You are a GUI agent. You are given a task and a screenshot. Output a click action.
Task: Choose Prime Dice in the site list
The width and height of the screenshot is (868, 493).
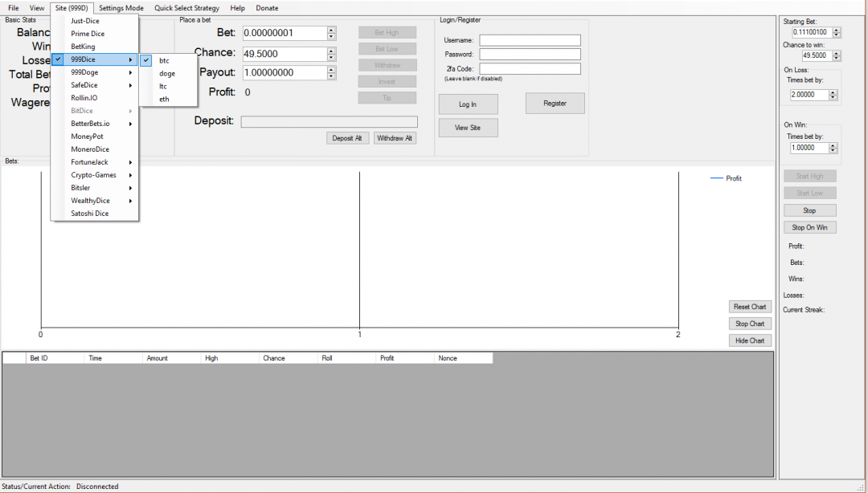click(88, 34)
